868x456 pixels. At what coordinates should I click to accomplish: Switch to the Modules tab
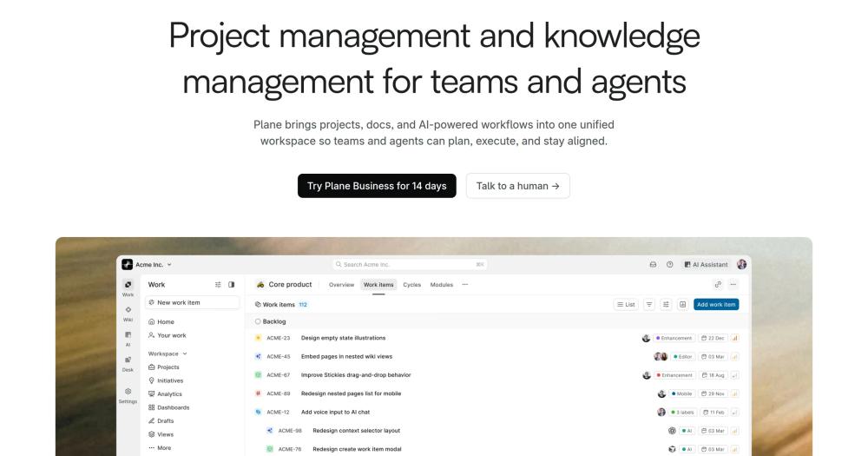tap(442, 285)
